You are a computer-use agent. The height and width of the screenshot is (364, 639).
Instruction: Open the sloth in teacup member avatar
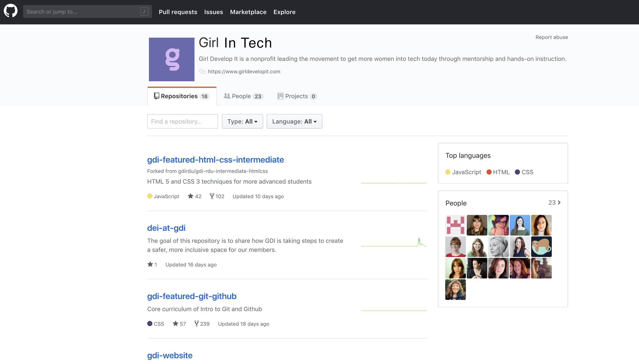(x=541, y=246)
